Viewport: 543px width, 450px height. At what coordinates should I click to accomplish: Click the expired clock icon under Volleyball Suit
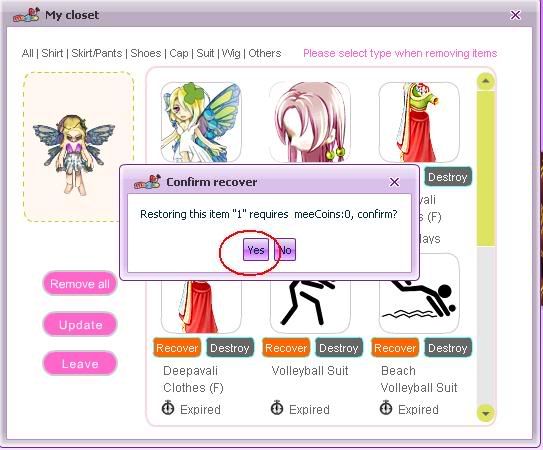[x=277, y=408]
